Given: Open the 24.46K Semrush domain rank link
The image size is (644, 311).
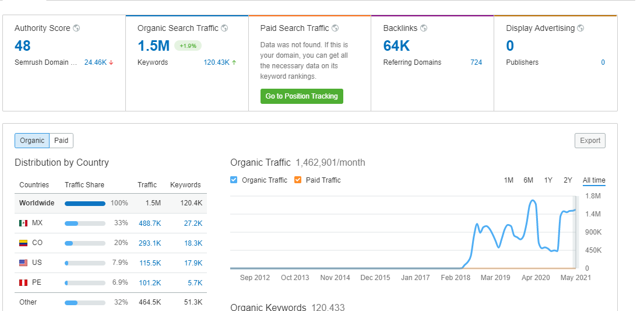Looking at the screenshot, I should [x=95, y=62].
